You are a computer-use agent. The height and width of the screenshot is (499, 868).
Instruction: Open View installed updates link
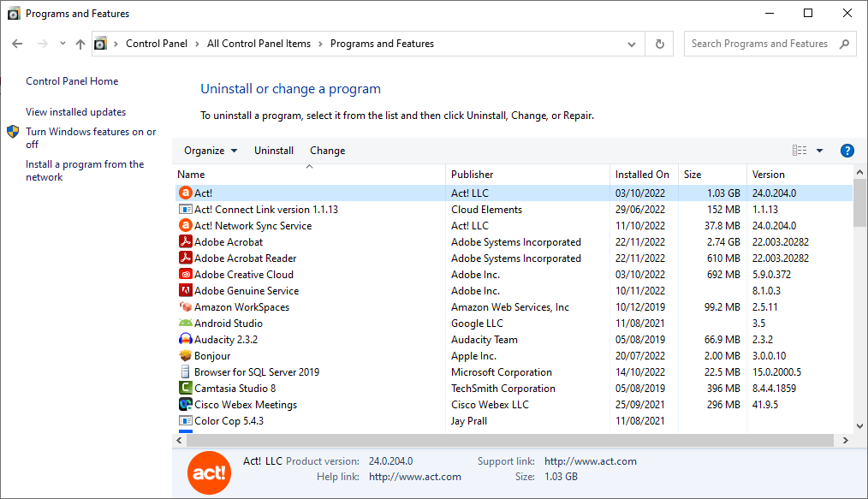click(x=75, y=112)
